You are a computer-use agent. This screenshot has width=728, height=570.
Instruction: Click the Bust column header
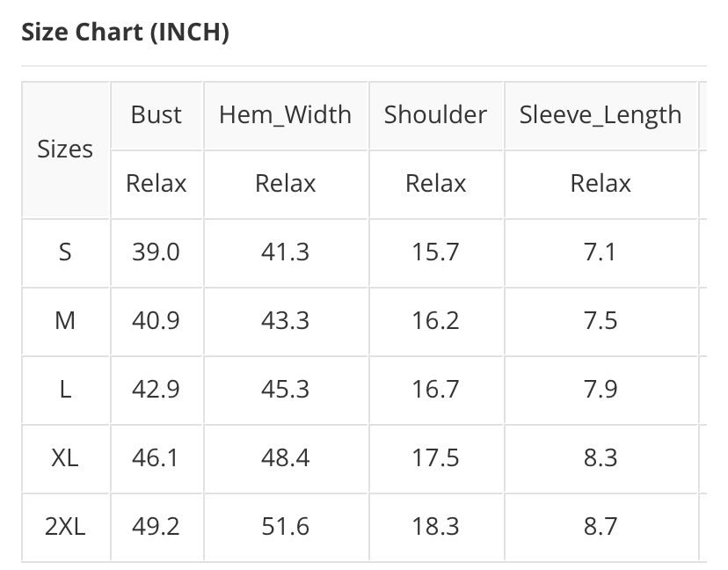[x=157, y=115]
